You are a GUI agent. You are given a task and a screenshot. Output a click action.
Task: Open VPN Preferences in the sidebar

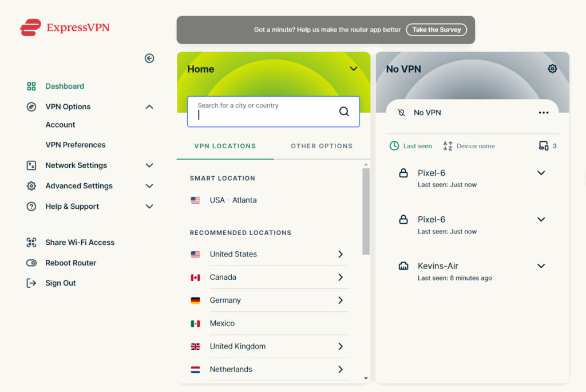click(x=76, y=145)
